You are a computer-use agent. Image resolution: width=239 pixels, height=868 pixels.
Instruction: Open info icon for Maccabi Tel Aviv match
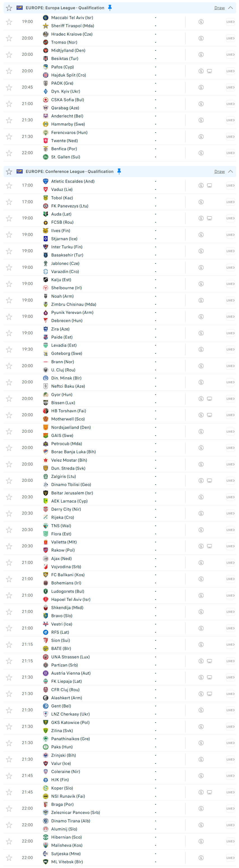201,22
